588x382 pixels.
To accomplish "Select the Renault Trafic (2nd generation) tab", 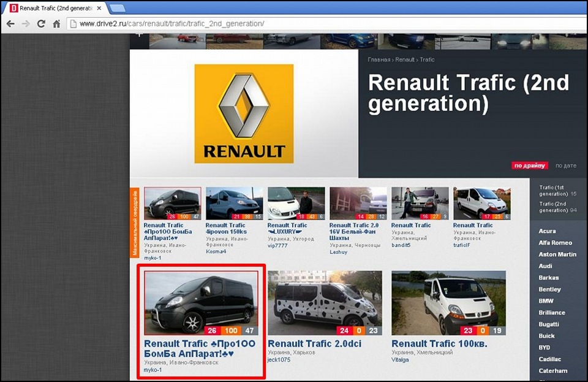I will (x=56, y=8).
